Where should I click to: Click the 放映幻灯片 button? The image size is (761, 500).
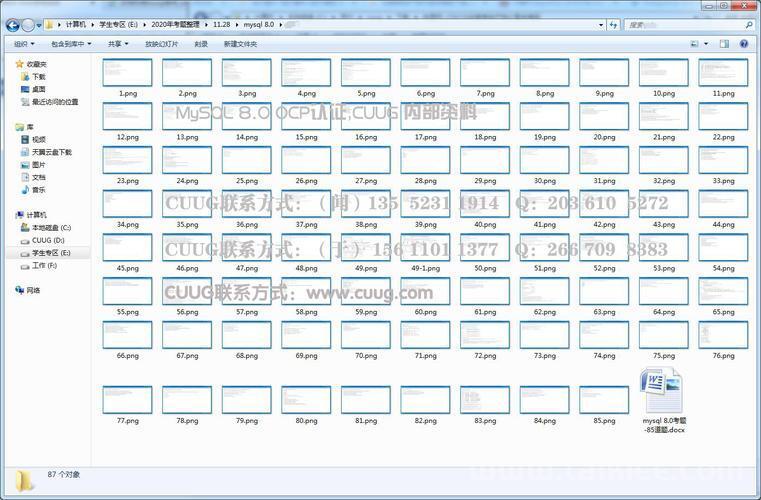161,44
